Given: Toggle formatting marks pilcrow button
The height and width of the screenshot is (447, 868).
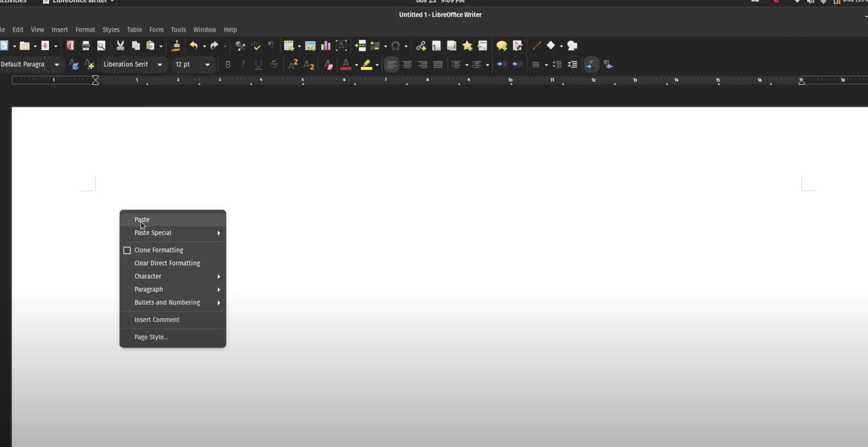Looking at the screenshot, I should [x=271, y=45].
